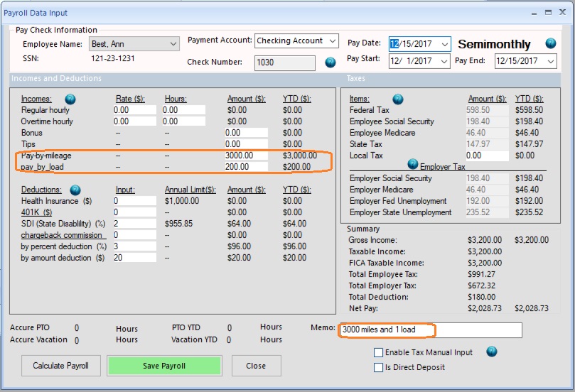Expand the Payment Account dropdown
Screen dimensions: 575x392
tap(333, 41)
